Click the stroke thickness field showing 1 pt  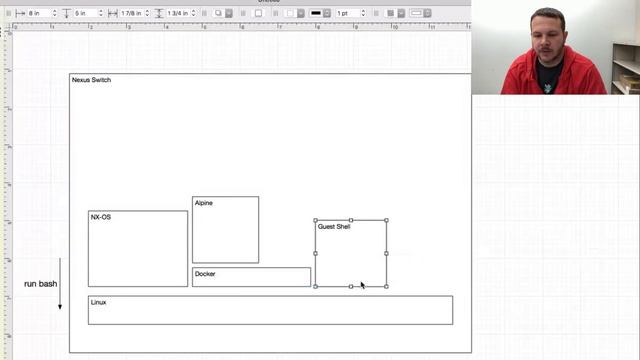347,13
